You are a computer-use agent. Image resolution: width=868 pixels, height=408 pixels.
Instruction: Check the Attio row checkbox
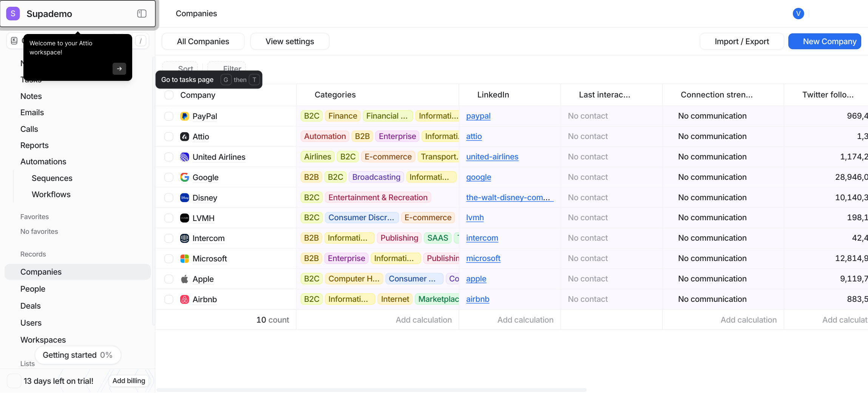pyautogui.click(x=169, y=136)
